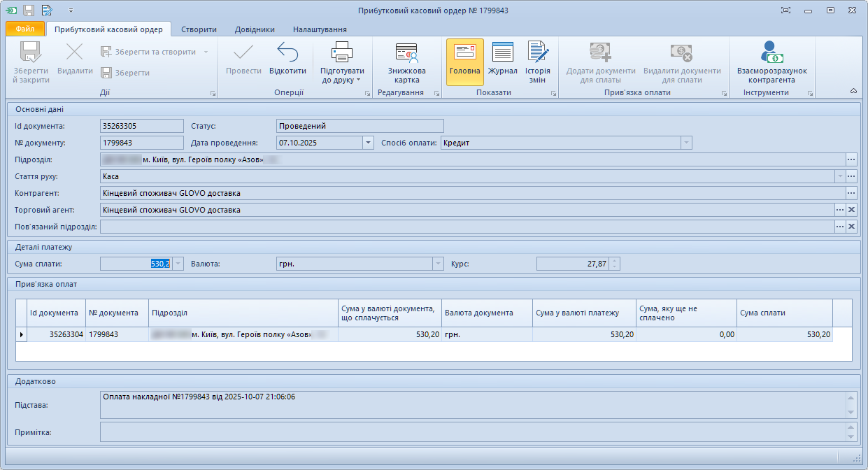Switch to the Створити tab
Image resolution: width=868 pixels, height=470 pixels.
pyautogui.click(x=199, y=29)
